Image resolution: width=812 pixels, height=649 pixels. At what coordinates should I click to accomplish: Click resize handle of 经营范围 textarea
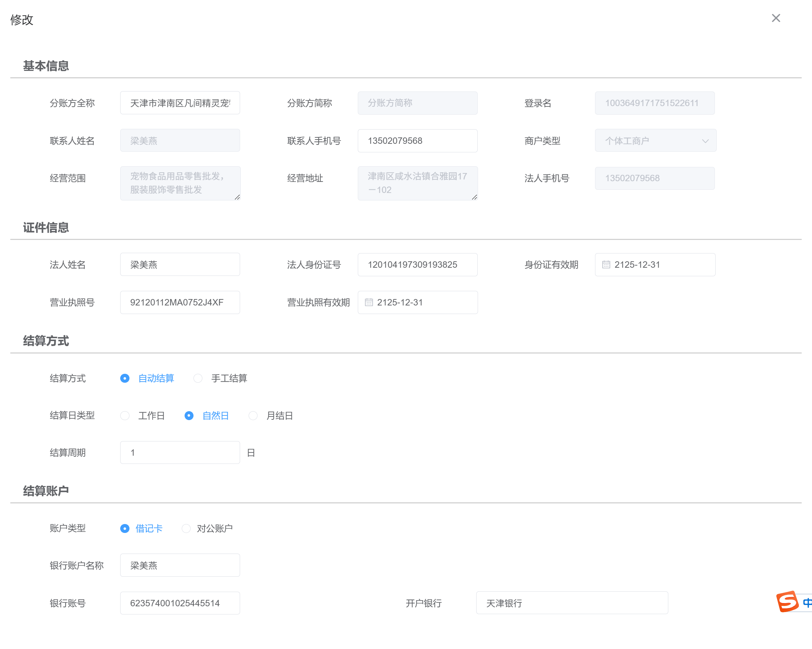tap(237, 197)
